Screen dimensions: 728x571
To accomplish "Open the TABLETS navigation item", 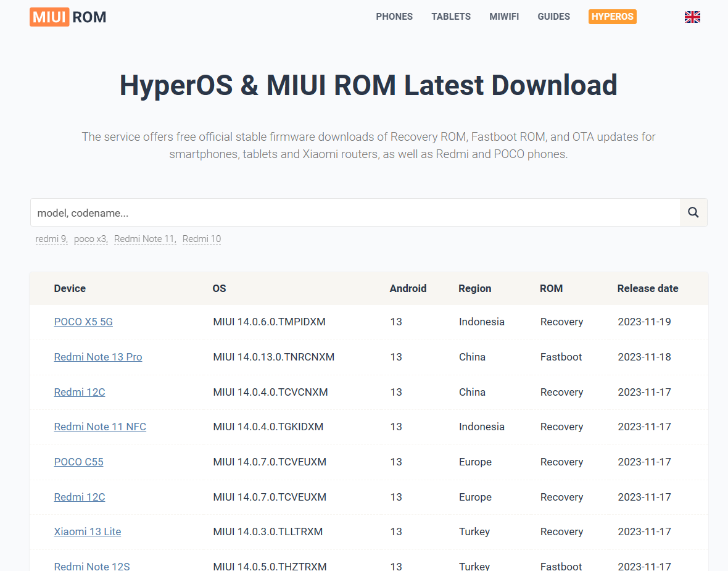I will [451, 17].
